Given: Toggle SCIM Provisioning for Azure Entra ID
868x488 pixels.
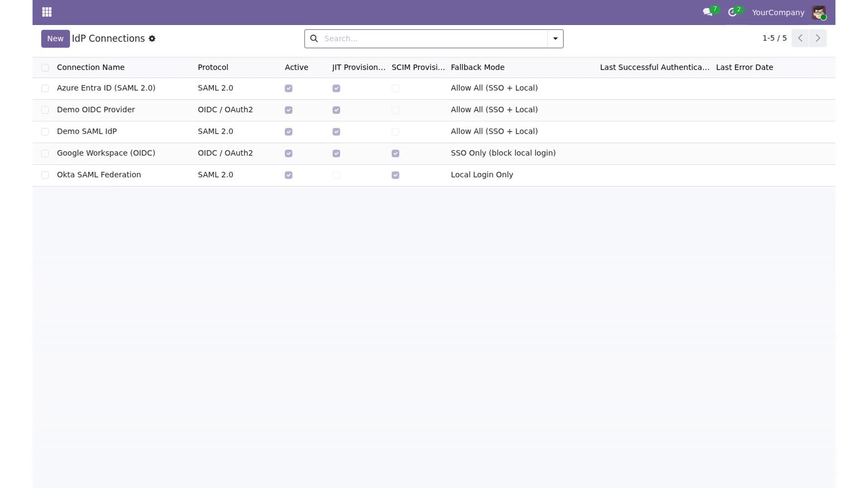Looking at the screenshot, I should click(395, 89).
